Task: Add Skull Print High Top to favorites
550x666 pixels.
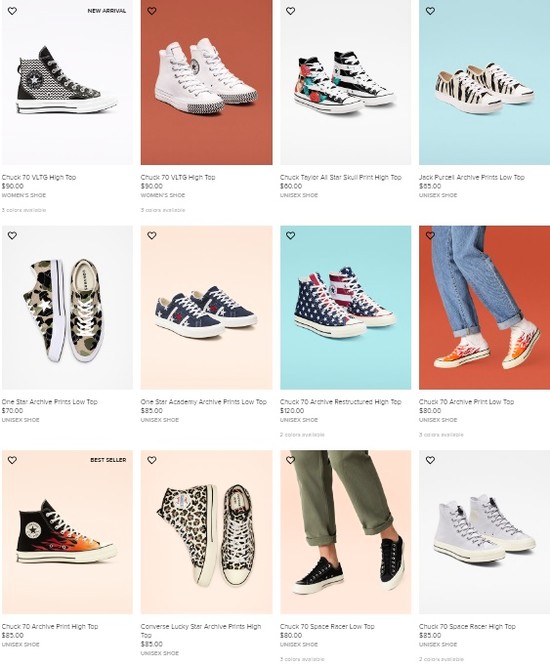Action: tap(291, 11)
